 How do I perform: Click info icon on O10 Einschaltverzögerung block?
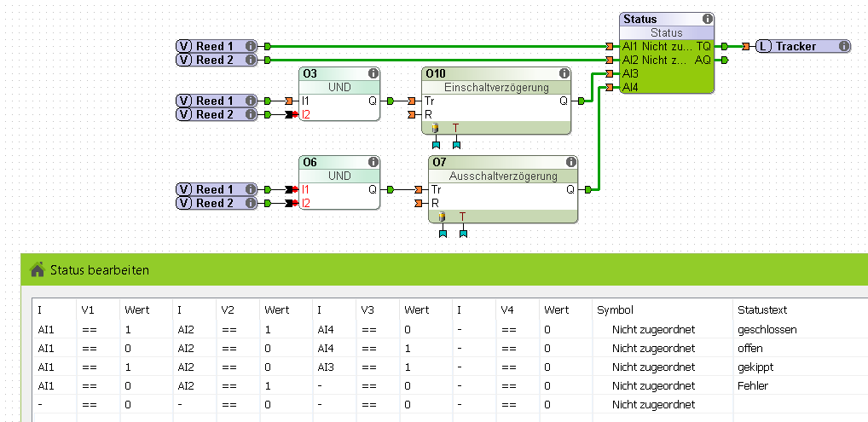point(564,73)
